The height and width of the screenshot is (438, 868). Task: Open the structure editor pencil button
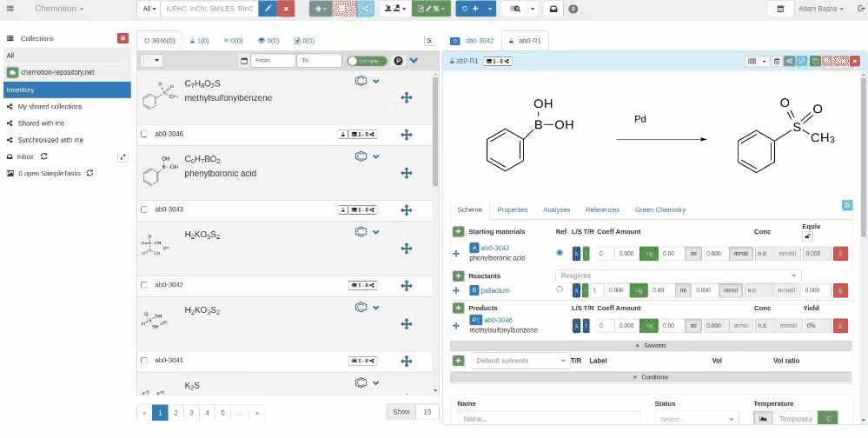[268, 9]
